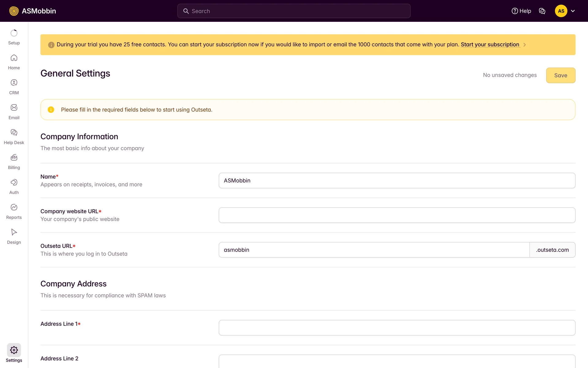Image resolution: width=588 pixels, height=368 pixels.
Task: Click the Settings gear icon
Action: coord(14,350)
